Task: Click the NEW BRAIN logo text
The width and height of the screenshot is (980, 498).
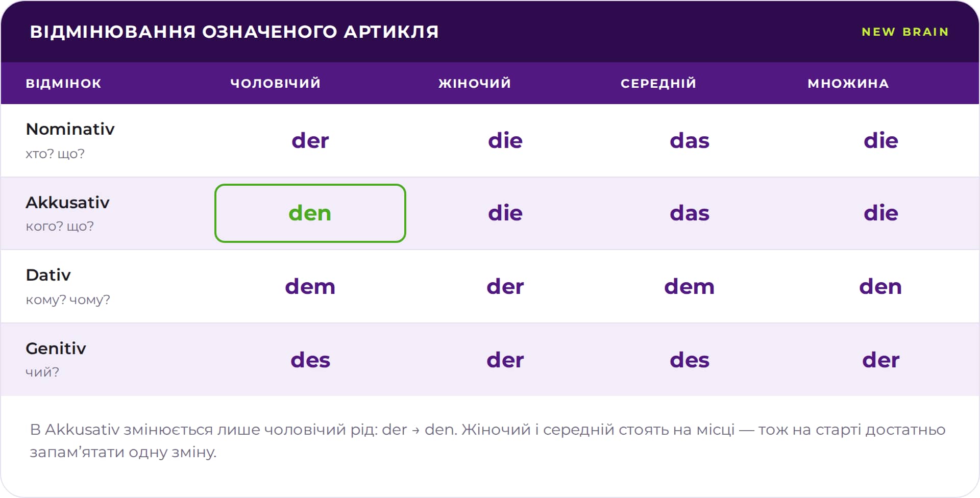Action: pos(905,32)
